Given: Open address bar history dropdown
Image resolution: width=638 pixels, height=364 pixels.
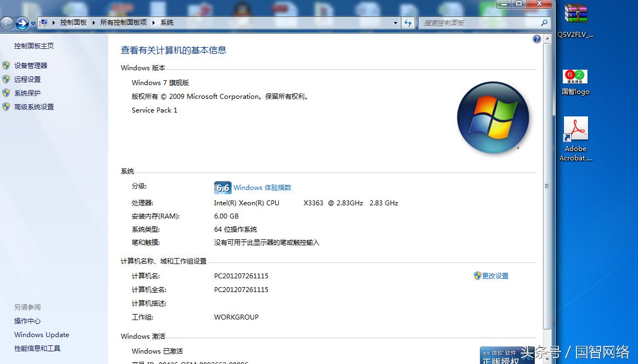Looking at the screenshot, I should pos(395,23).
